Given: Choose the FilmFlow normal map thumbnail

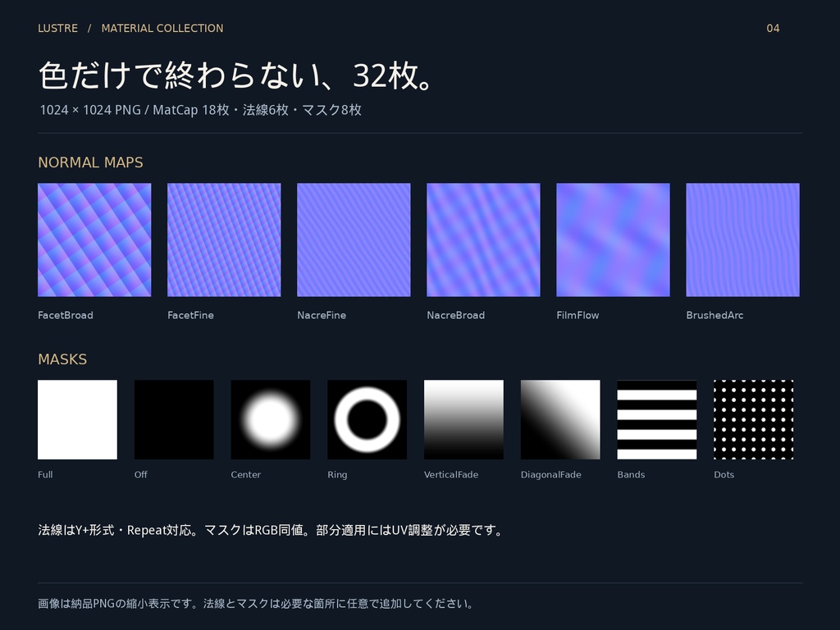Looking at the screenshot, I should 613,240.
